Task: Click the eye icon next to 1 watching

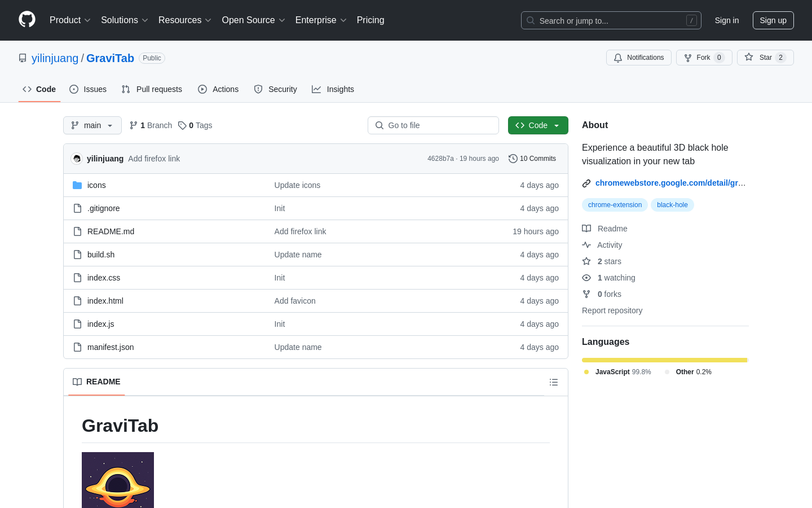Action: pyautogui.click(x=586, y=278)
